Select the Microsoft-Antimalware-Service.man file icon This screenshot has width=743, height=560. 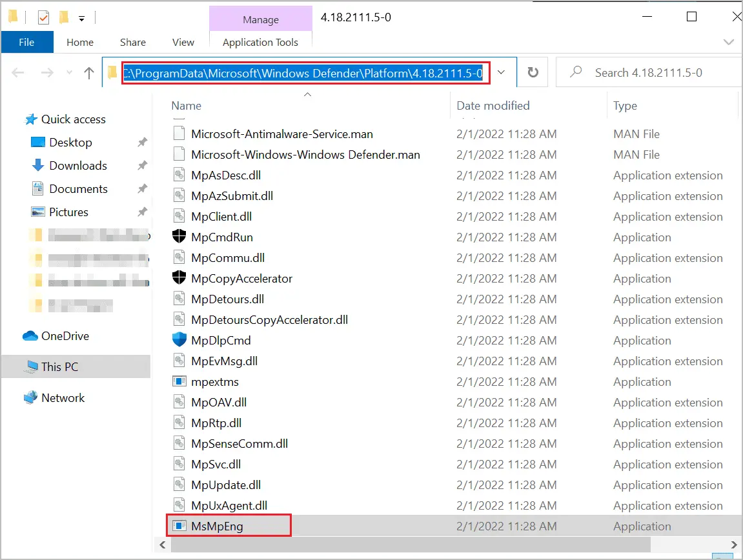[179, 134]
